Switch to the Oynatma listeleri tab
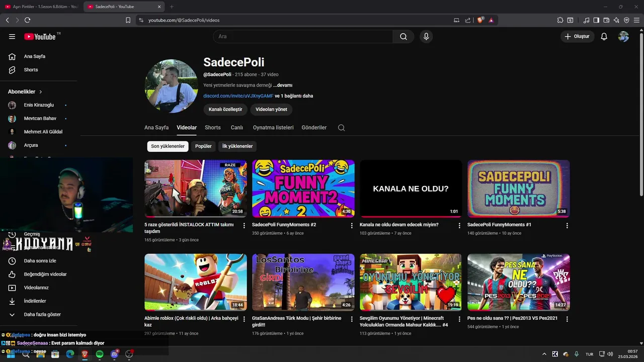 (x=273, y=128)
